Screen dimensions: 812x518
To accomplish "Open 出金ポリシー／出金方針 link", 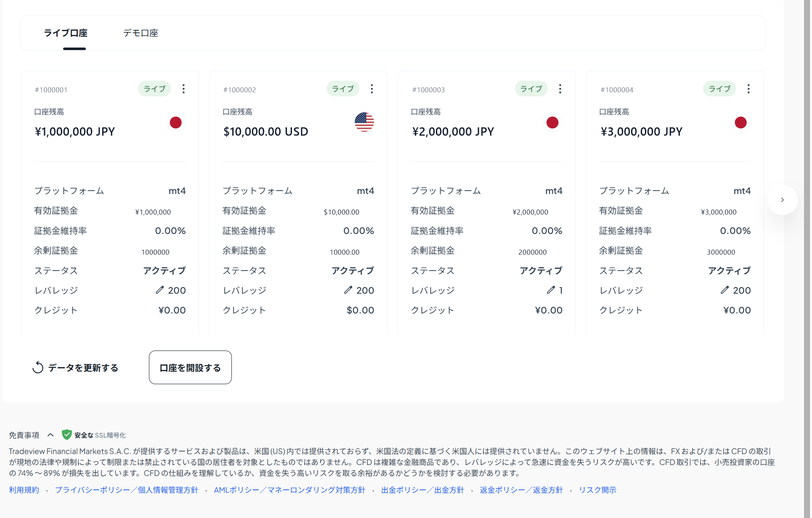I will [x=422, y=490].
